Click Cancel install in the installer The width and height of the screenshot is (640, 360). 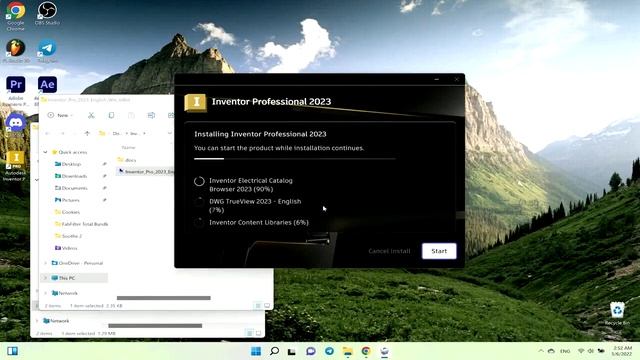pos(389,251)
